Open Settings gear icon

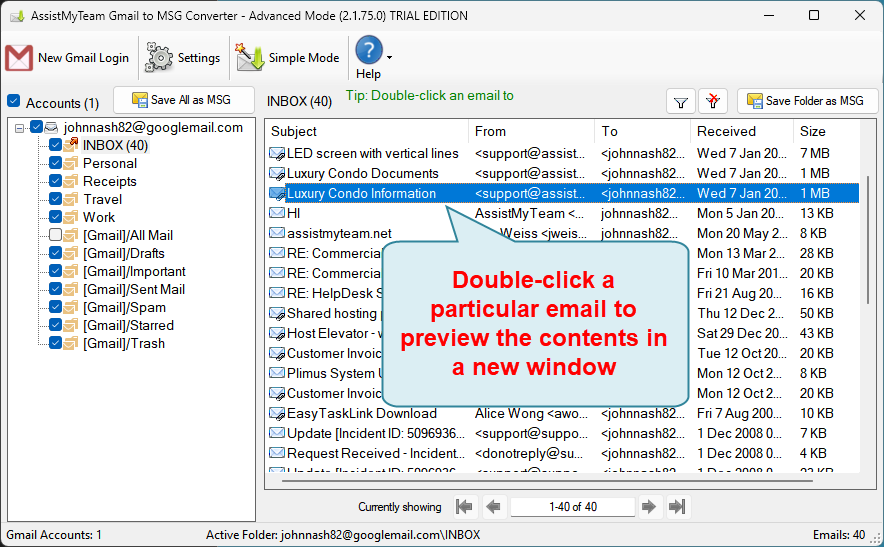tap(159, 58)
